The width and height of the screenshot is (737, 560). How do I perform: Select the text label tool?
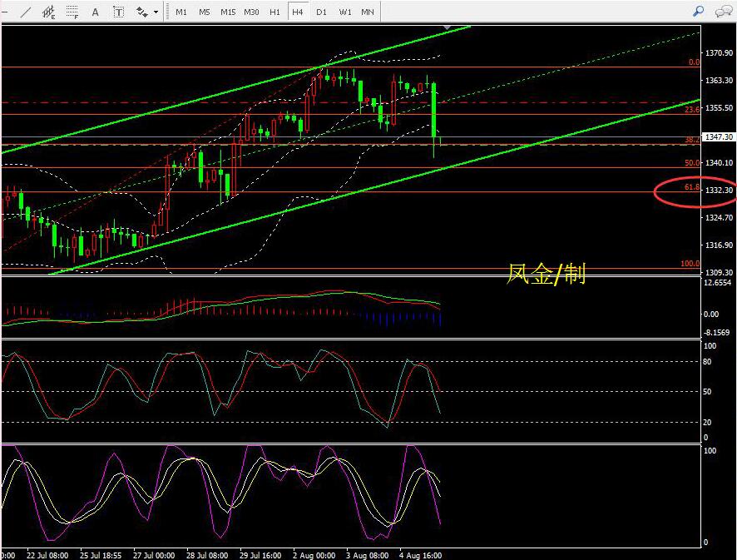coord(118,12)
